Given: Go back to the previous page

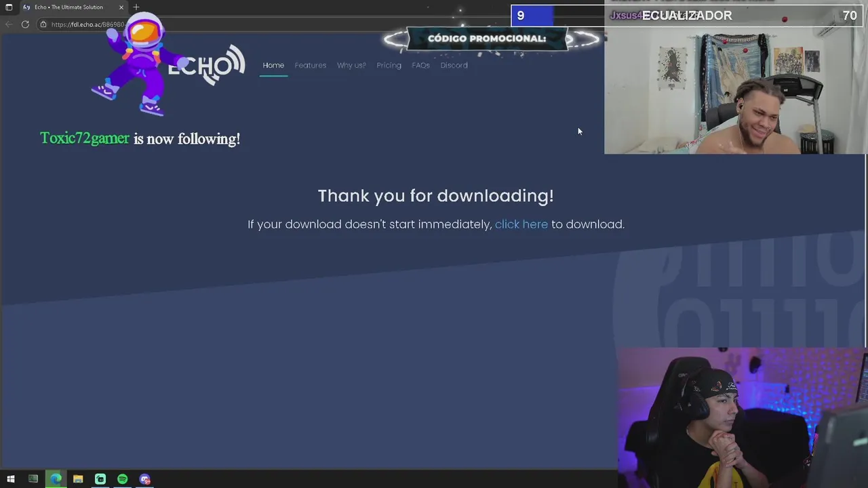Looking at the screenshot, I should (9, 24).
